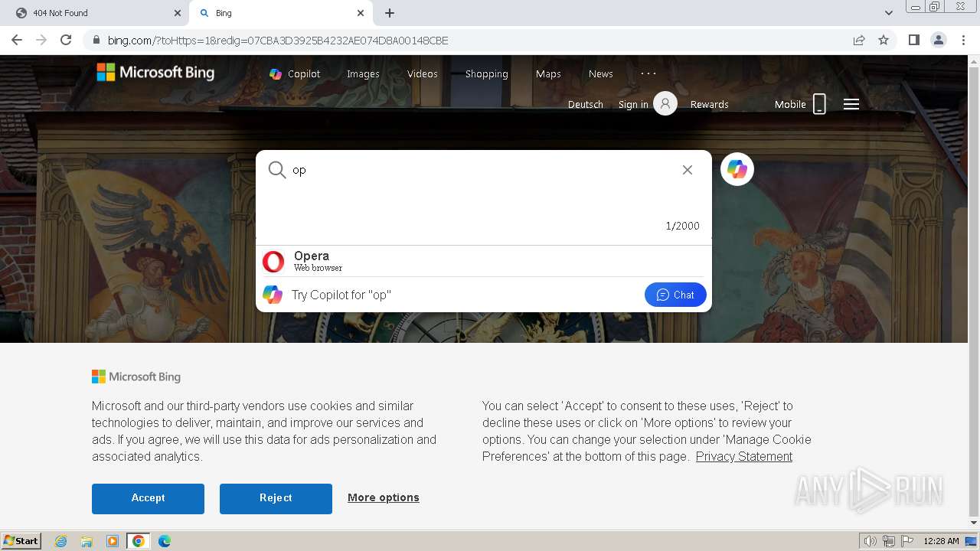
Task: Open Windows Media Player from taskbar
Action: coord(113,541)
